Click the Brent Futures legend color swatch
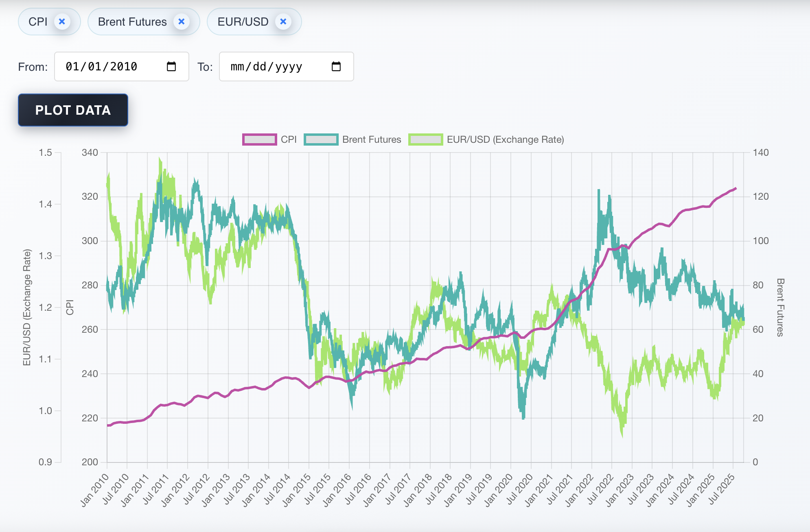The image size is (810, 532). 321,140
